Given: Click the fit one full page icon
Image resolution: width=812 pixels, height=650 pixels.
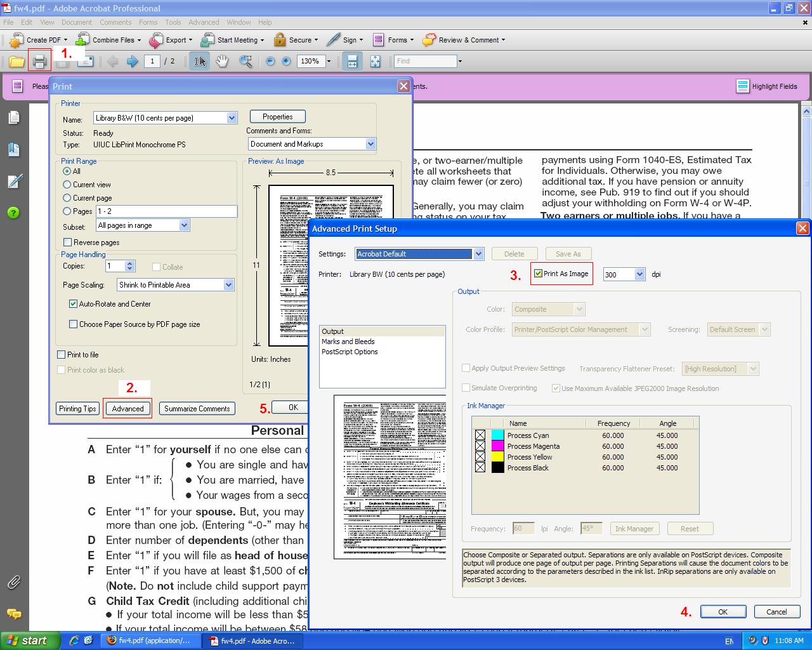Looking at the screenshot, I should 375,62.
